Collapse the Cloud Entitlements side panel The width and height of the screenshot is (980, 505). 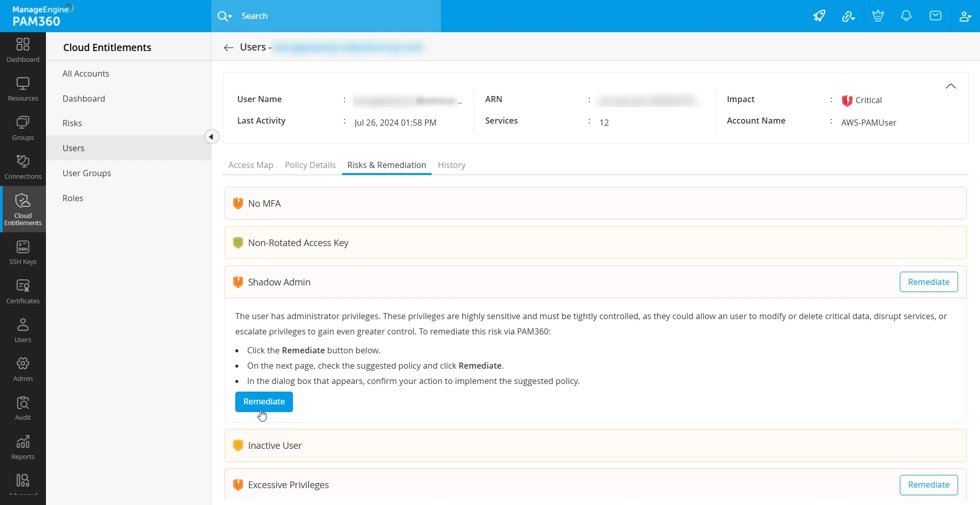pos(211,137)
